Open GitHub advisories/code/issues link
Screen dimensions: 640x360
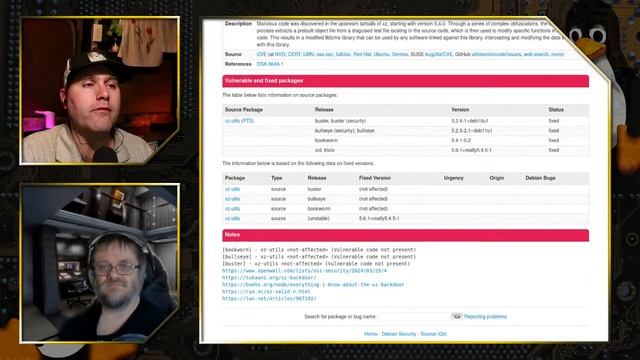pyautogui.click(x=496, y=54)
